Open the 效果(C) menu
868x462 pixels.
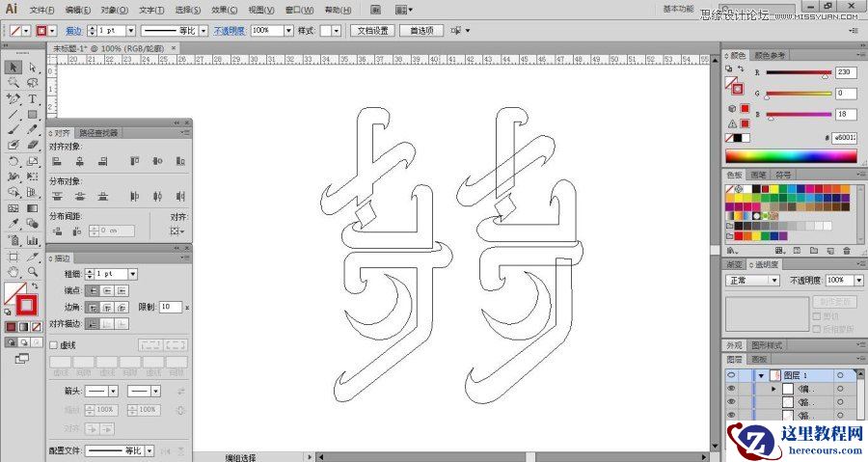coord(224,10)
